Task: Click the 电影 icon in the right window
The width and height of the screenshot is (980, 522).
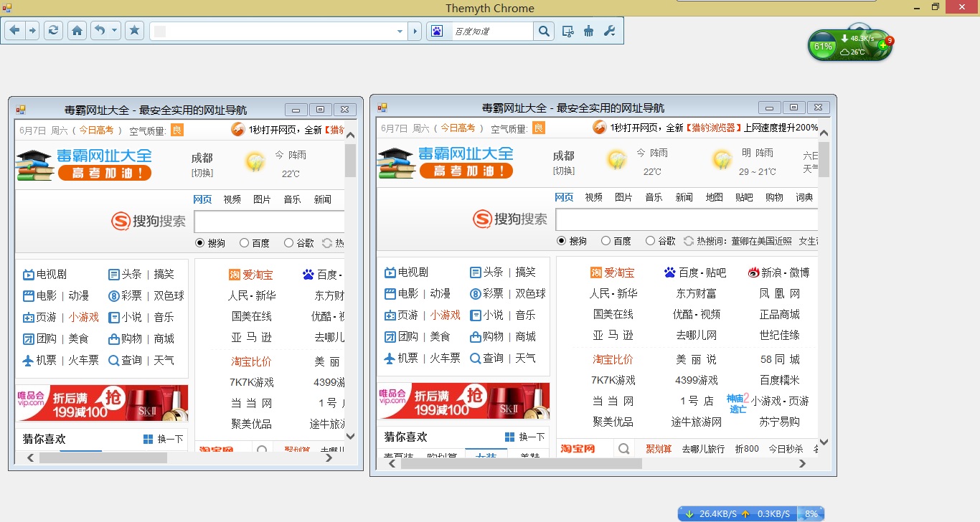Action: tap(390, 293)
